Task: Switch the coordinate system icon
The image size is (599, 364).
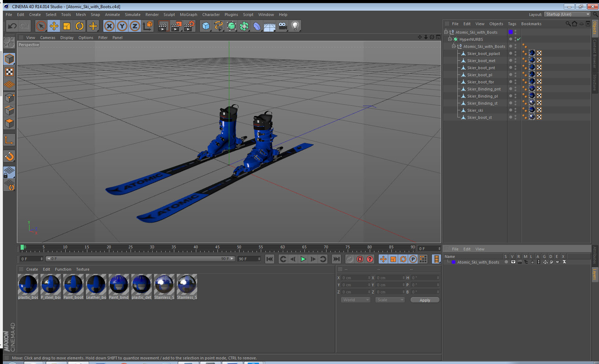Action: tap(148, 26)
